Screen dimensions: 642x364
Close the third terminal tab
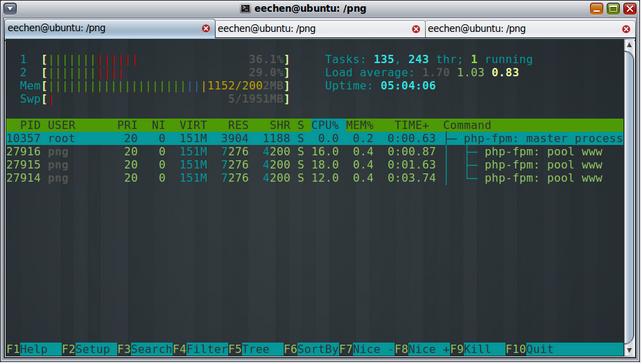[626, 29]
